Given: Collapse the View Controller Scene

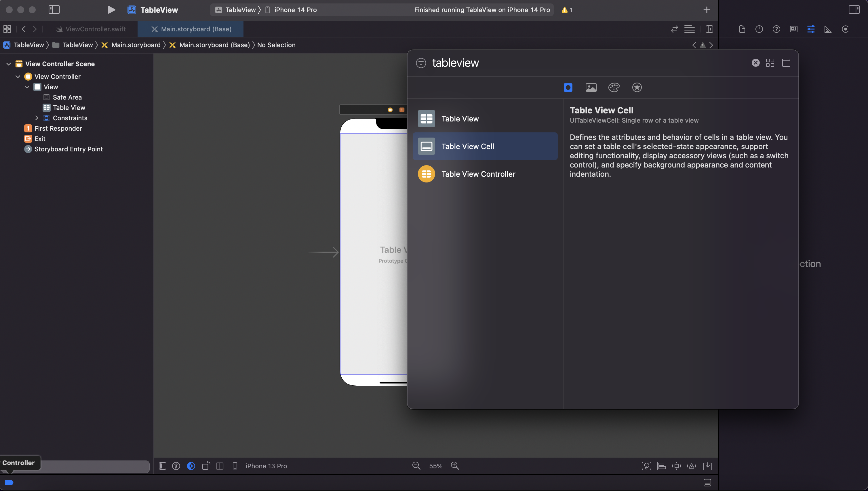Looking at the screenshot, I should (9, 64).
